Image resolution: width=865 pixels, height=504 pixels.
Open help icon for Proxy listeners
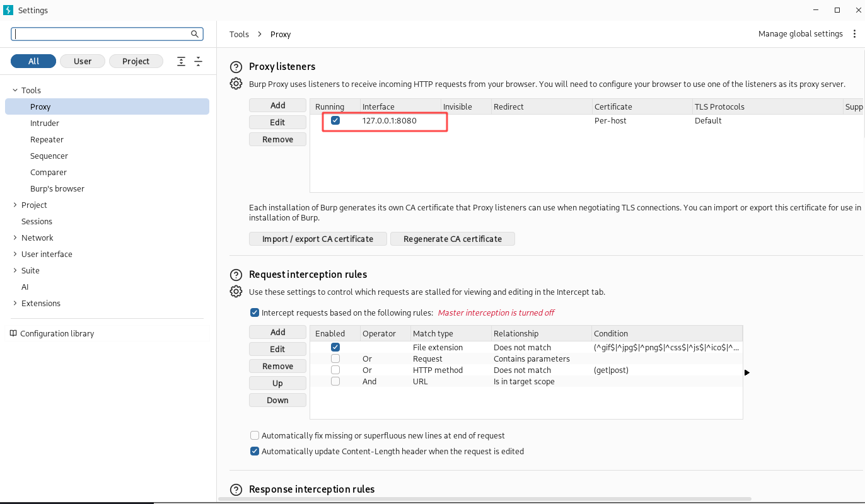[x=236, y=67]
